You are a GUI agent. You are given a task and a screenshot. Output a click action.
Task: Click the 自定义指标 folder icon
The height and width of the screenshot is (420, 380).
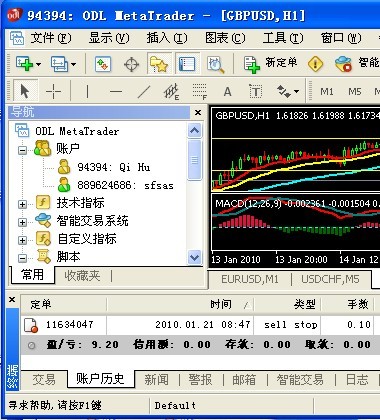43,238
